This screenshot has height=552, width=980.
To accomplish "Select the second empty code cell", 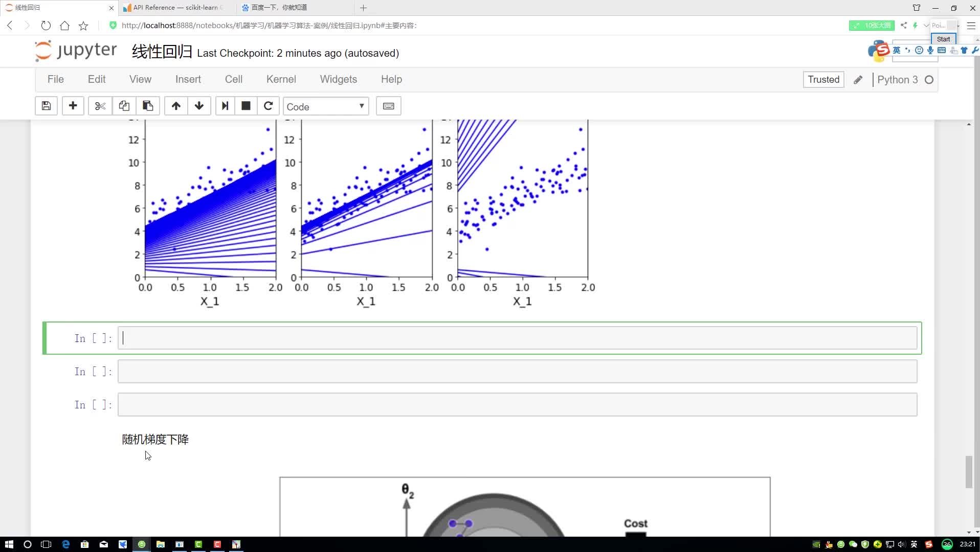I will tap(517, 372).
